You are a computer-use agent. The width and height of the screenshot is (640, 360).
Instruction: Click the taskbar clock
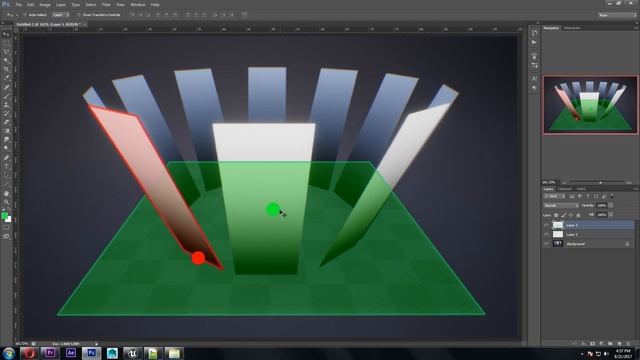[623, 353]
